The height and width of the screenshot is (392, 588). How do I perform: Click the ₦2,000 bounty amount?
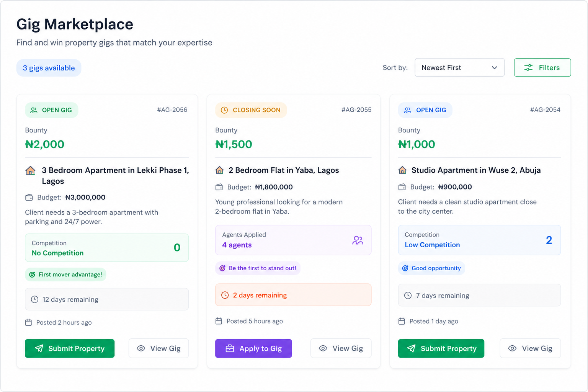(x=45, y=144)
